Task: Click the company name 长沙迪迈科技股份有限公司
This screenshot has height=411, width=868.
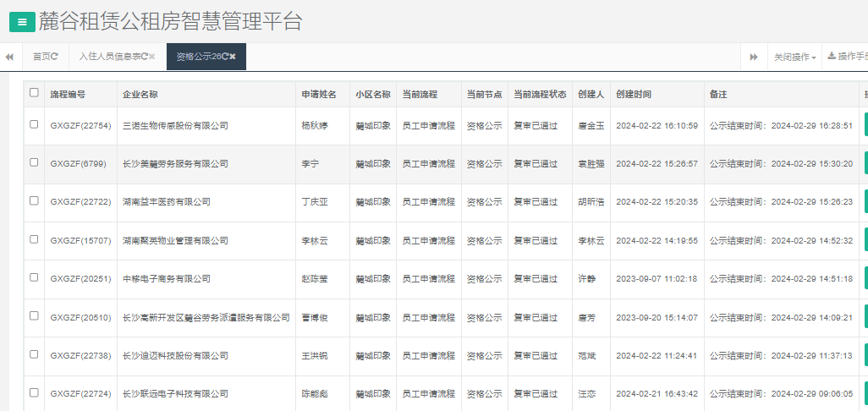Action: [x=175, y=356]
